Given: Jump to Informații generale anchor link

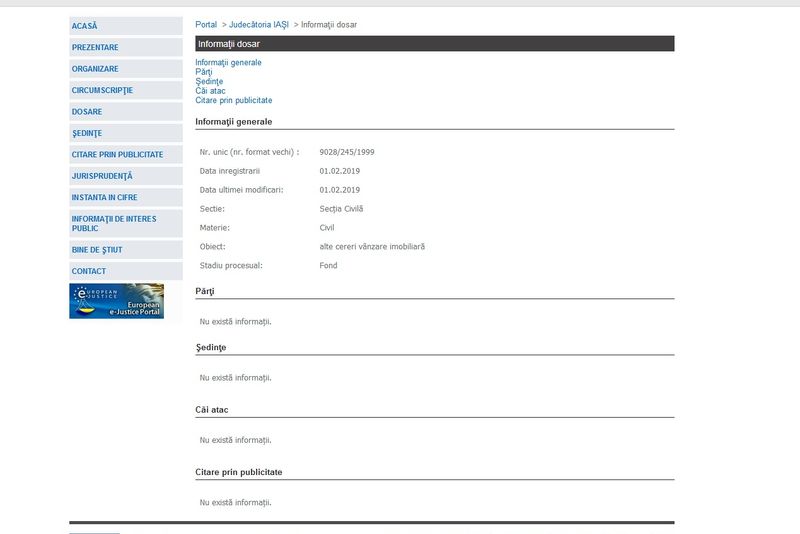Looking at the screenshot, I should coord(228,62).
